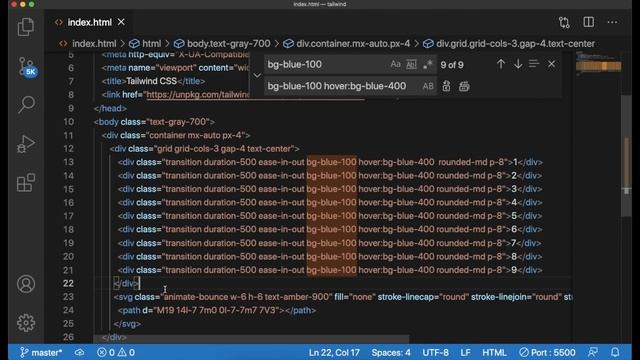Click the minimap code overview
This screenshot has height=360, width=640.
pos(598,64)
